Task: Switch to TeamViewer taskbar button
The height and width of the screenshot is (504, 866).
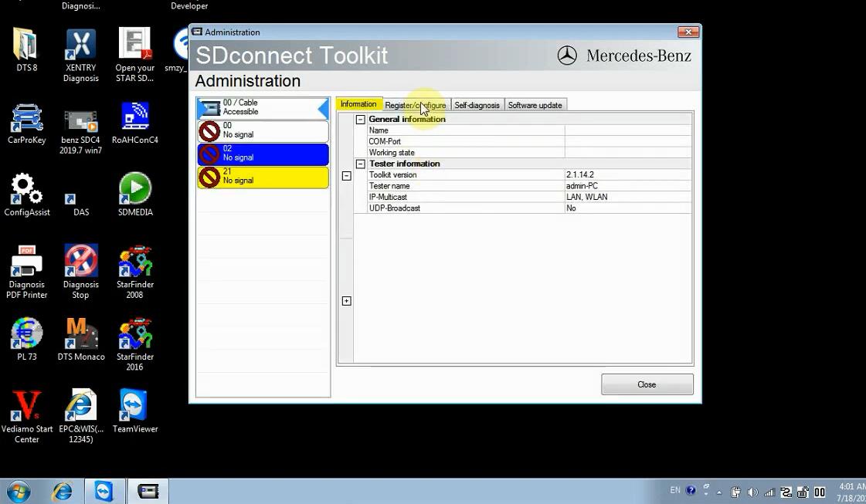Action: click(104, 492)
